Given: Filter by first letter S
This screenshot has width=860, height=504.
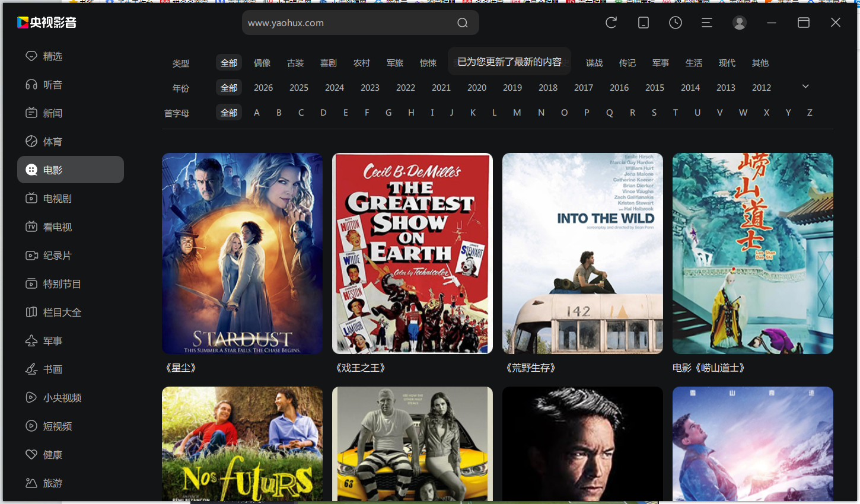Looking at the screenshot, I should (x=654, y=113).
